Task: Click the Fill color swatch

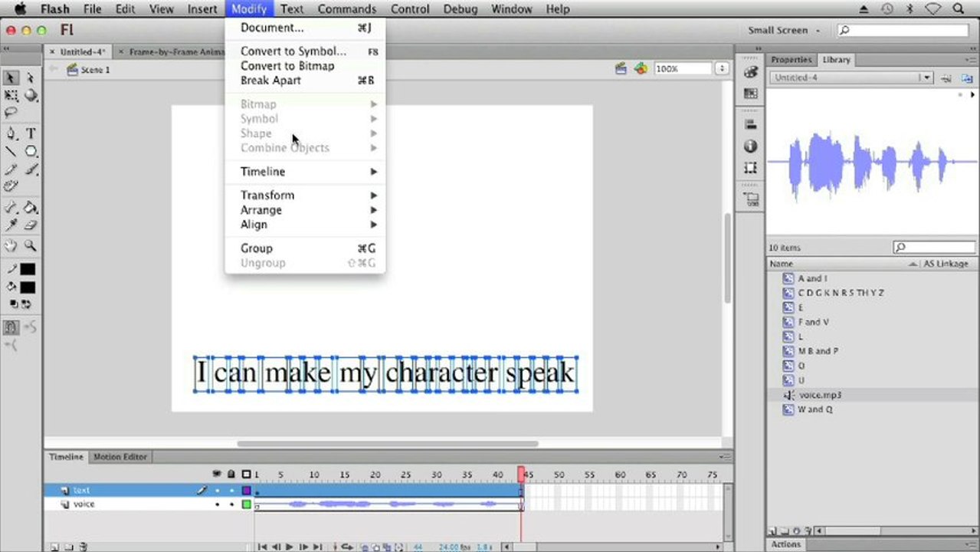Action: [28, 287]
